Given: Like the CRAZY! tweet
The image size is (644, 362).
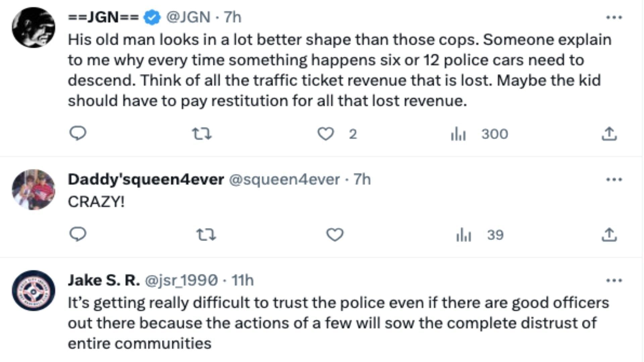Looking at the screenshot, I should click(335, 235).
